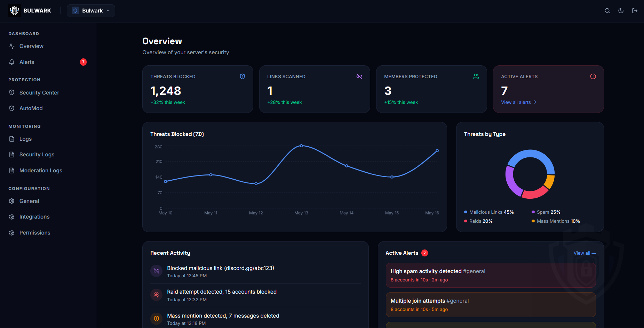Open Logs in the sidebar
Screen dimensions: 644x328
(x=48, y=139)
